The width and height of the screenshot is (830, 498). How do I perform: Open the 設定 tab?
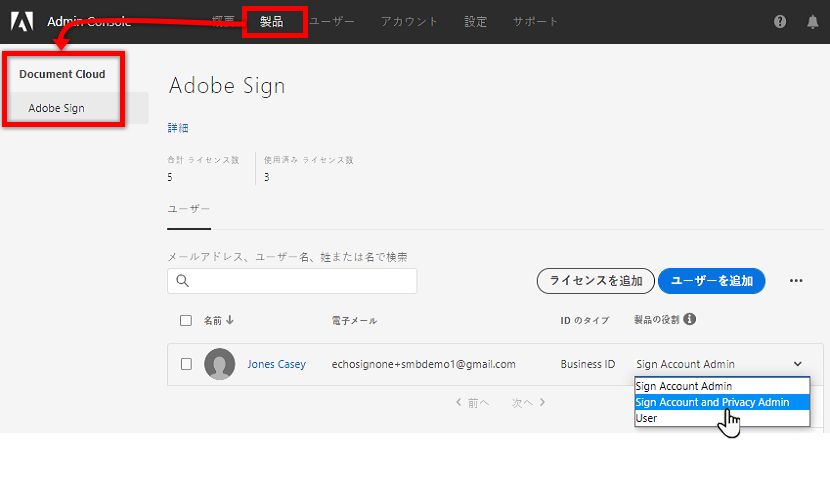coord(475,22)
